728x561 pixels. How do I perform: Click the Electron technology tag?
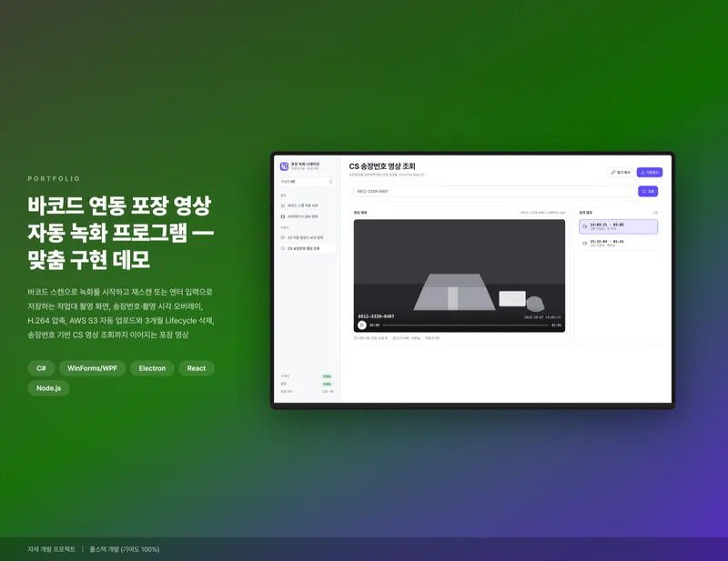click(x=152, y=368)
